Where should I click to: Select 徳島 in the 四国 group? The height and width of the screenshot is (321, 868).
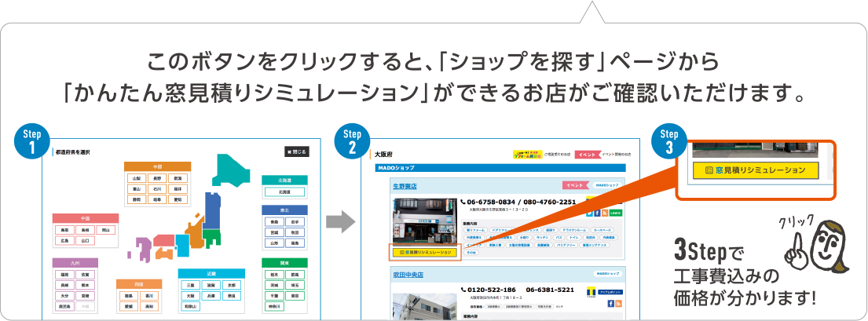click(128, 296)
